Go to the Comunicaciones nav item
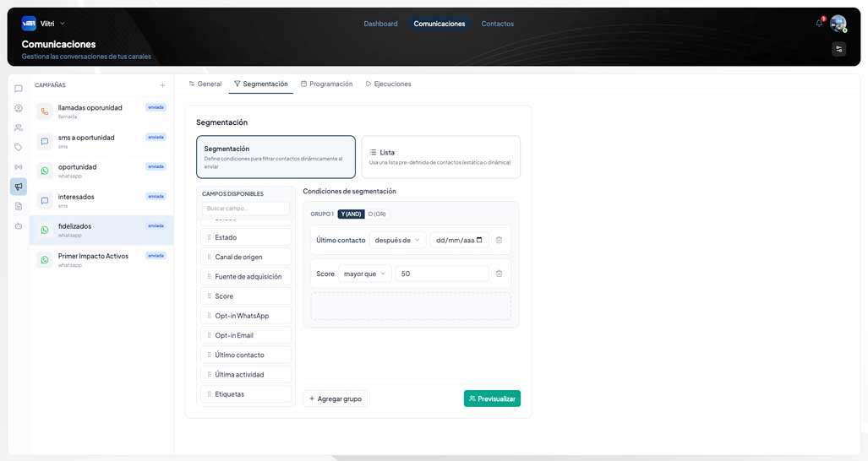Image resolution: width=868 pixels, height=461 pixels. tap(439, 24)
